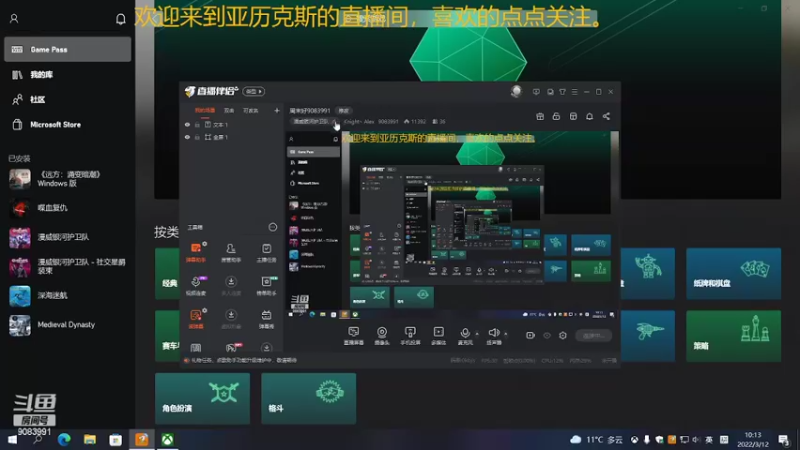Open installed game 喋血复仇
The image size is (800, 450).
67,208
